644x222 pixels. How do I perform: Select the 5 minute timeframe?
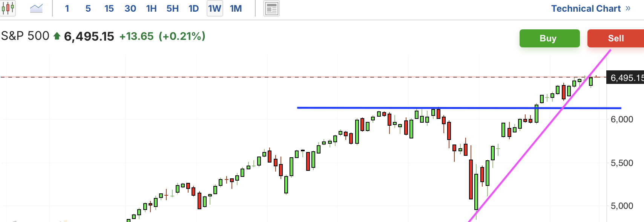[88, 9]
